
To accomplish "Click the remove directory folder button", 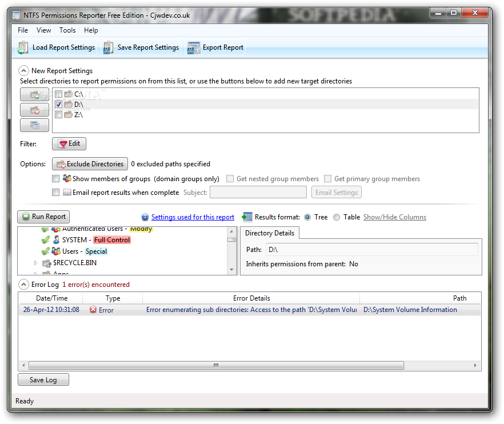I will (34, 110).
